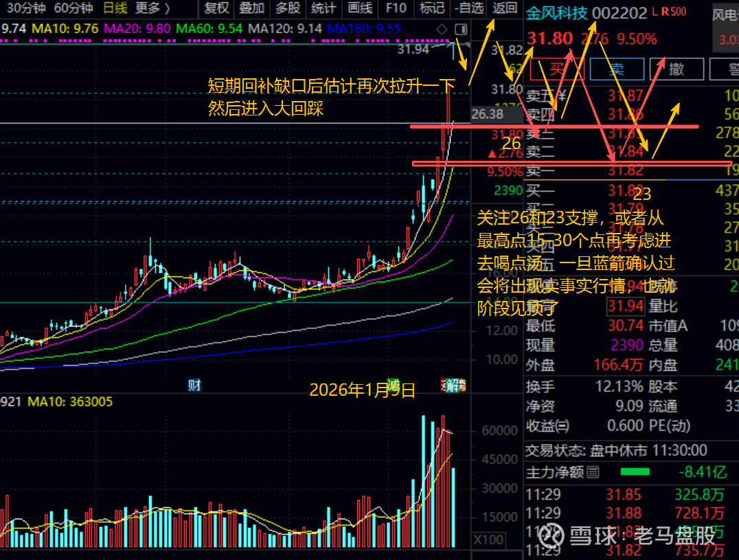Image resolution: width=739 pixels, height=560 pixels.
Task: Click the 12.00 price axis label
Action: pyautogui.click(x=503, y=331)
